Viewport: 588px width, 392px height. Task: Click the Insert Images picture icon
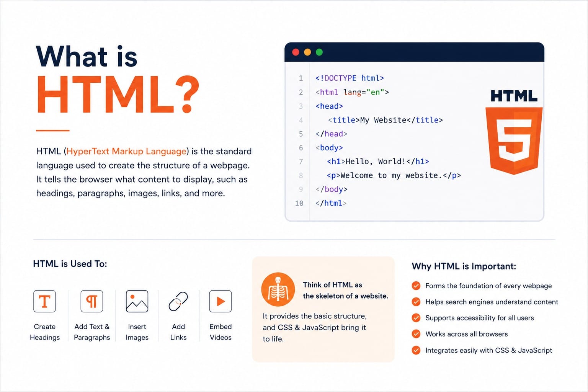coord(137,301)
